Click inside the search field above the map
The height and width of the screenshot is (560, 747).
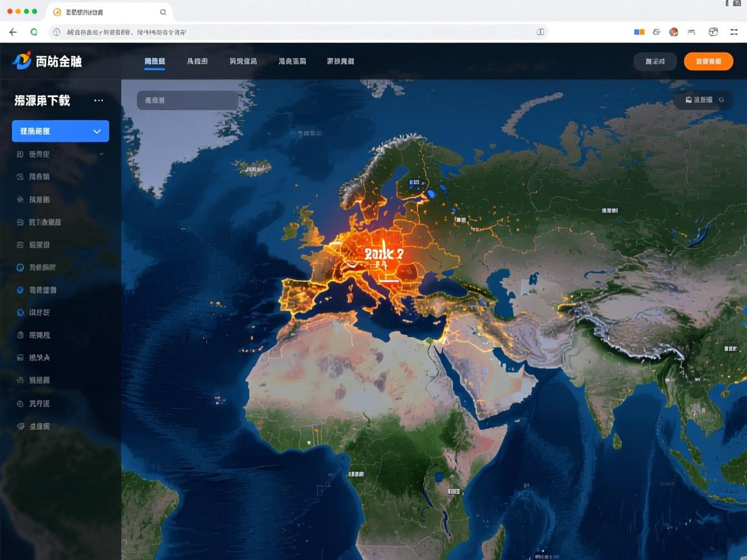187,100
